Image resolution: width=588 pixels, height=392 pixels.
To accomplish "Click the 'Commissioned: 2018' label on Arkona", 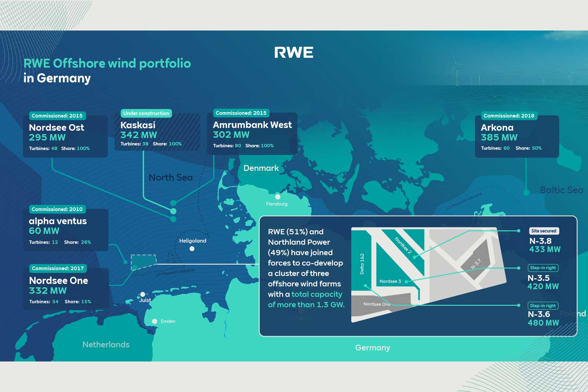I will (x=509, y=115).
